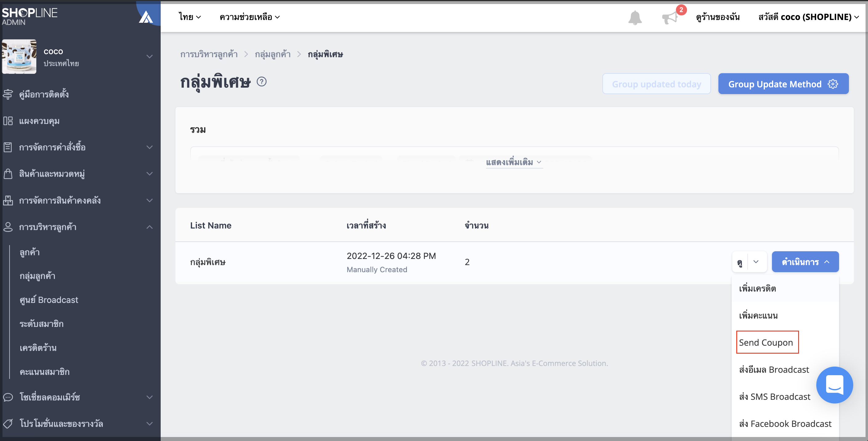Open the ความช่วยเหลือ help dropdown
This screenshot has height=441, width=868.
(250, 17)
